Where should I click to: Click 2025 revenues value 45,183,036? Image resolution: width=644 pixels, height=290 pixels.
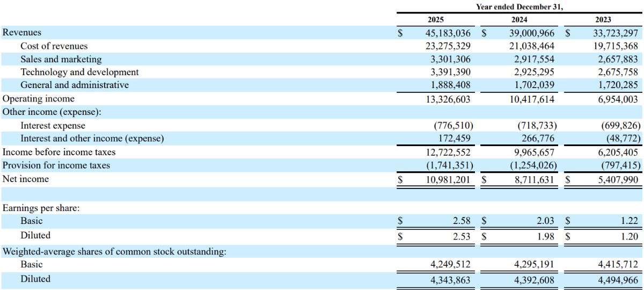[448, 33]
